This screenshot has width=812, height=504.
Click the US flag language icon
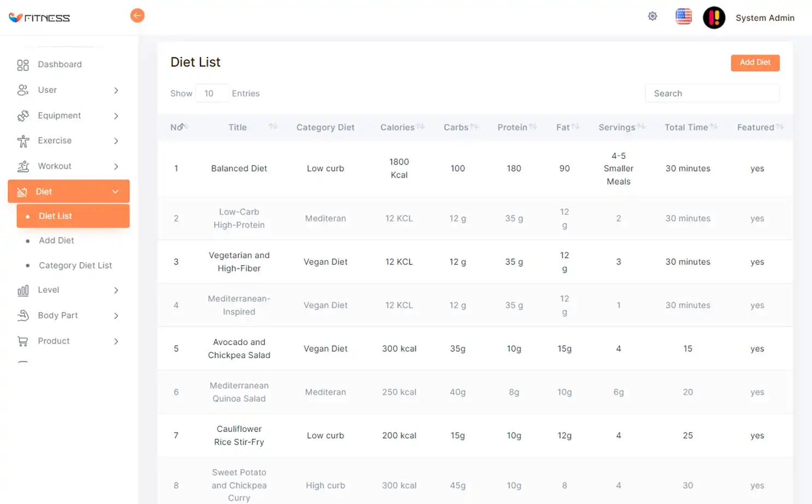coord(683,16)
